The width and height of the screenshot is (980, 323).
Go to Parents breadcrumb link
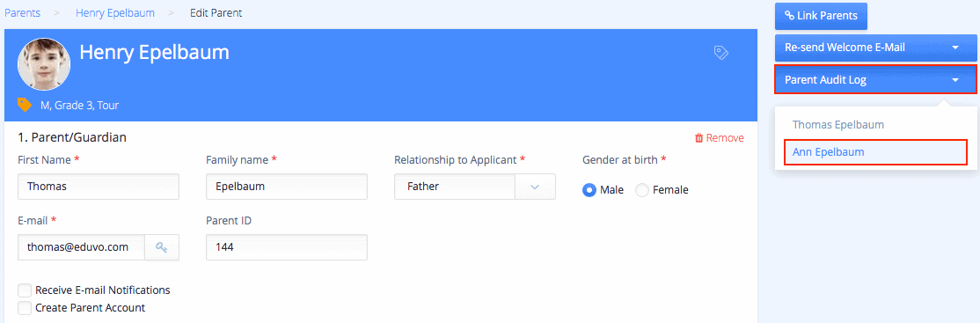23,12
